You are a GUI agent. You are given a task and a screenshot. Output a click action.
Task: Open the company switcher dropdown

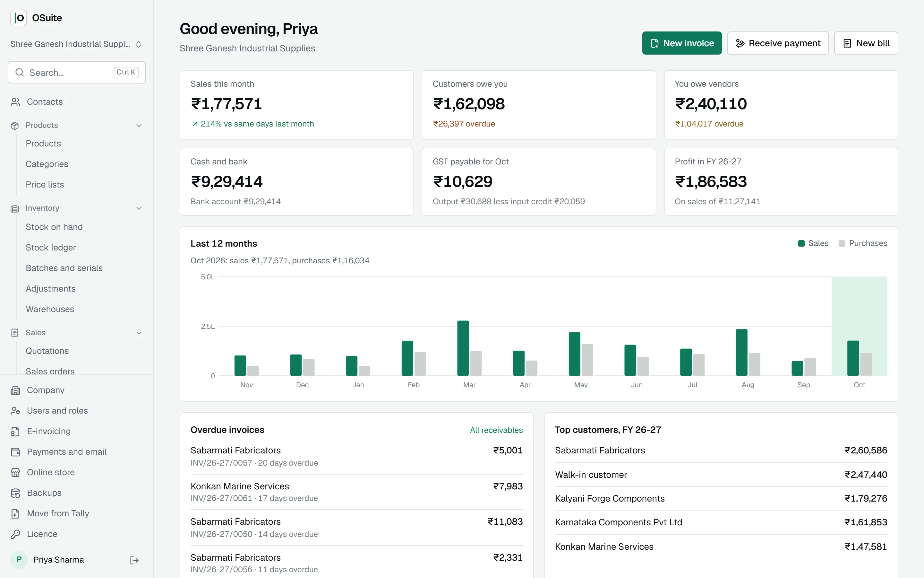click(x=76, y=44)
